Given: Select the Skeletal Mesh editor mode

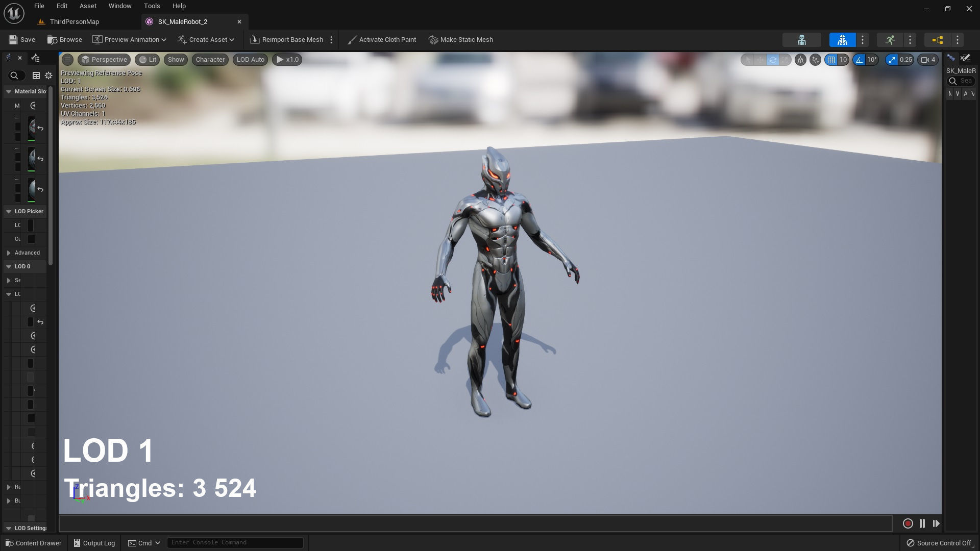Looking at the screenshot, I should [x=842, y=40].
